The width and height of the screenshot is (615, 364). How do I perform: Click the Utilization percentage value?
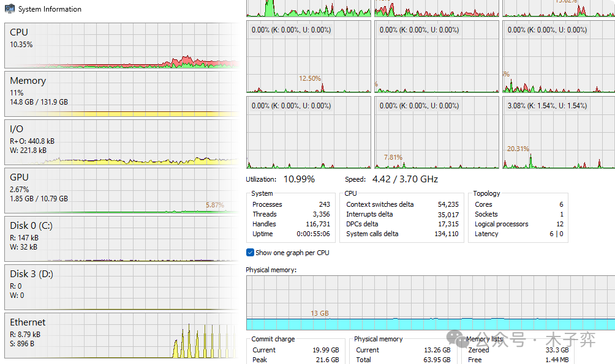pos(299,179)
